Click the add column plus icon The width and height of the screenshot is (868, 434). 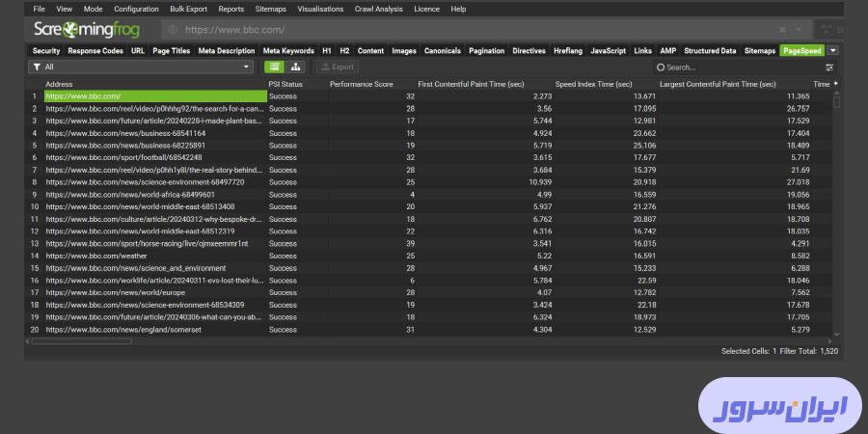pyautogui.click(x=835, y=84)
